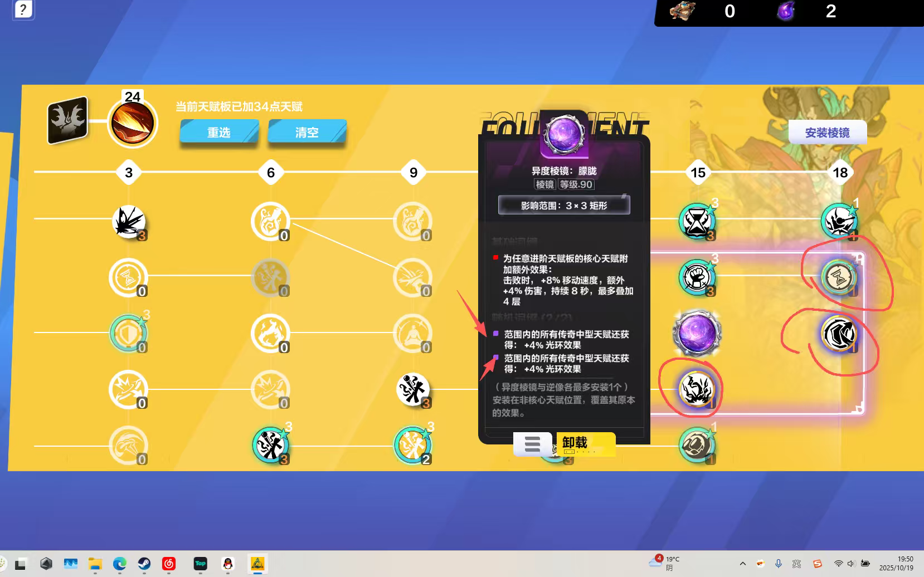The image size is (924, 577).
Task: Open QQ from the taskbar
Action: tap(227, 564)
